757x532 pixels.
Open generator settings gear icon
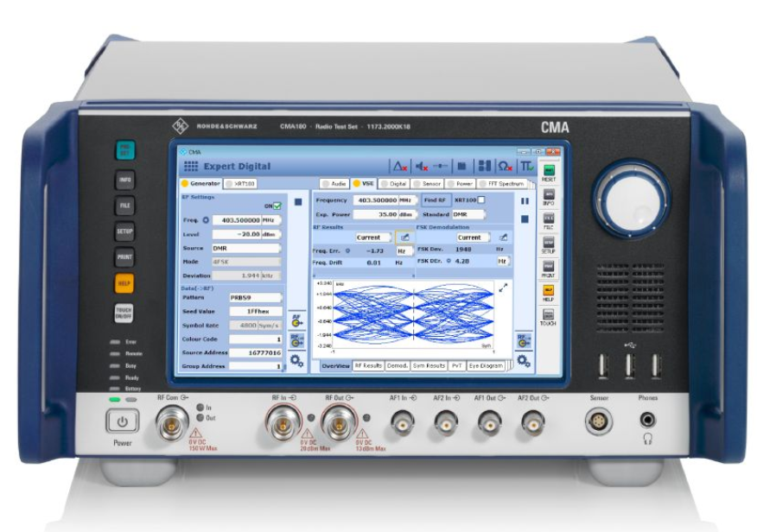(297, 360)
